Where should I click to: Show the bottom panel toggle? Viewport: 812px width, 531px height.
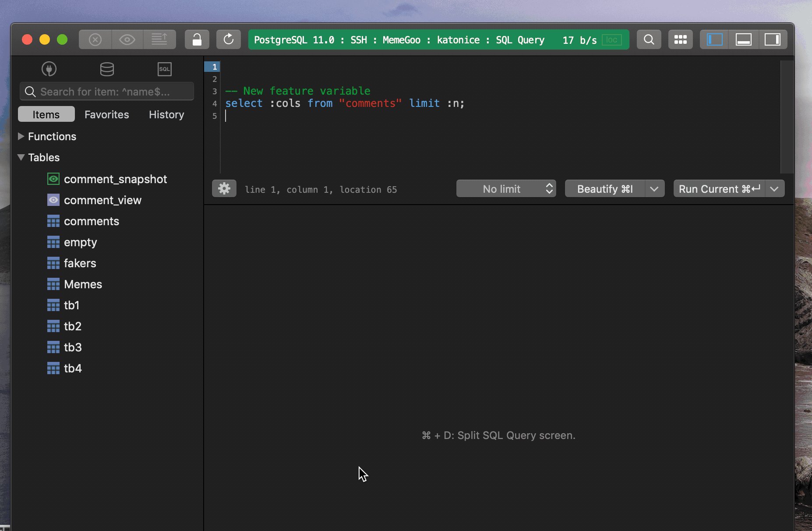coord(744,39)
